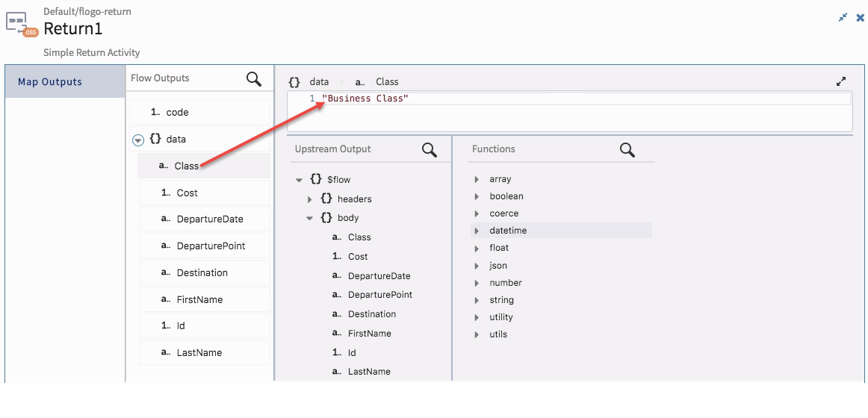Expand the datetime functions category
The height and width of the screenshot is (418, 868).
coord(477,231)
